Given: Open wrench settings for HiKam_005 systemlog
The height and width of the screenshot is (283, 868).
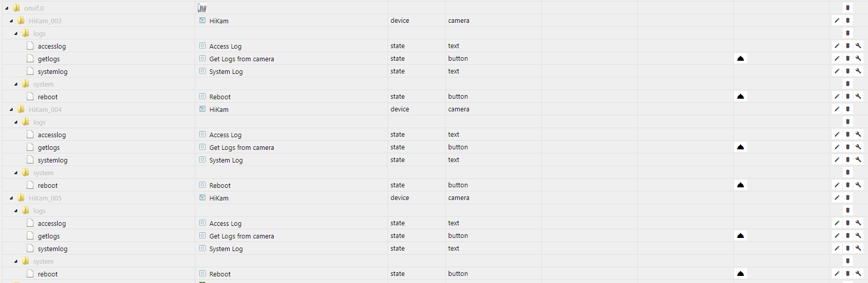Looking at the screenshot, I should [858, 248].
